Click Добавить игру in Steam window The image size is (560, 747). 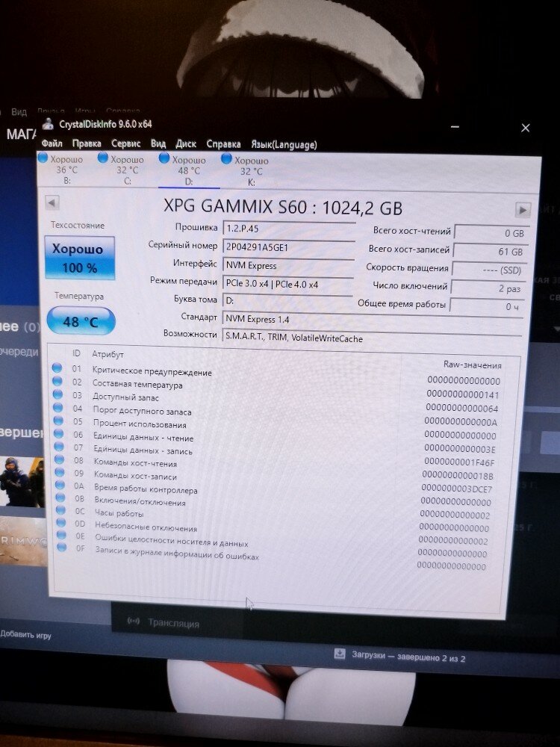click(25, 634)
